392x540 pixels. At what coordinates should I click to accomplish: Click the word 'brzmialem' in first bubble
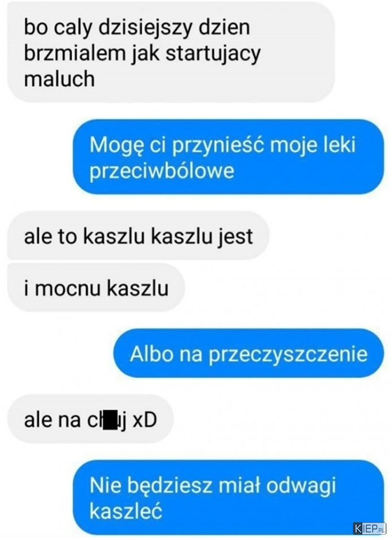point(74,53)
